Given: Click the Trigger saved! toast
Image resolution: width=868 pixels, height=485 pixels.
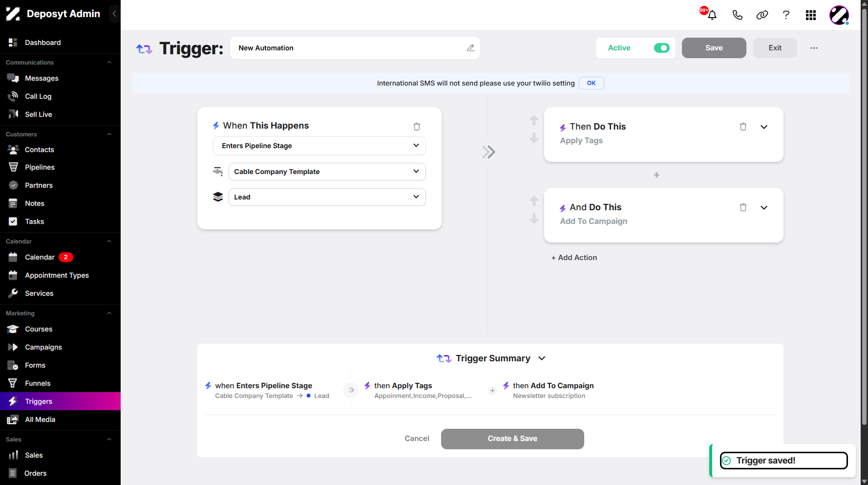Looking at the screenshot, I should pos(783,461).
